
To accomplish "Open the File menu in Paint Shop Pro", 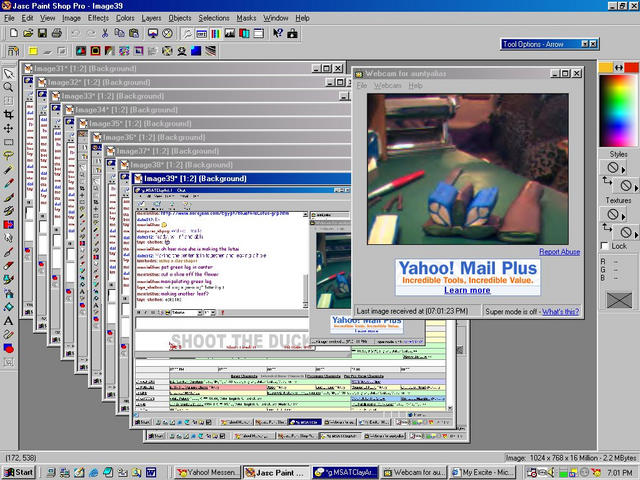I will tap(9, 18).
